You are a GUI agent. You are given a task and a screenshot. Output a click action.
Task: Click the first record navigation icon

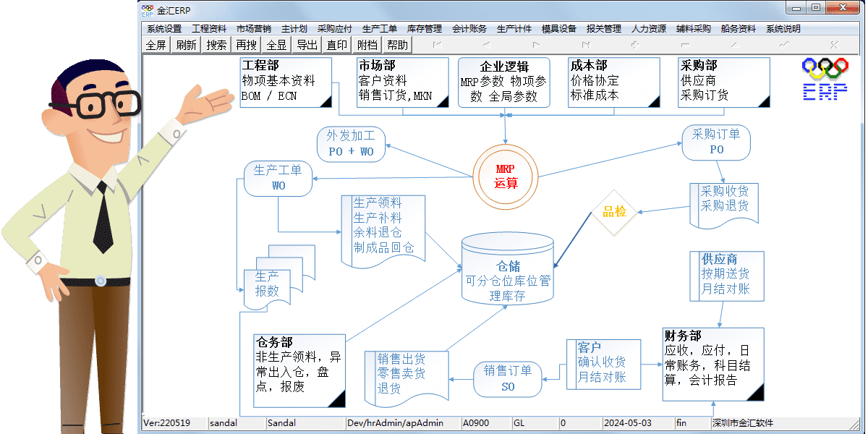pyautogui.click(x=437, y=45)
